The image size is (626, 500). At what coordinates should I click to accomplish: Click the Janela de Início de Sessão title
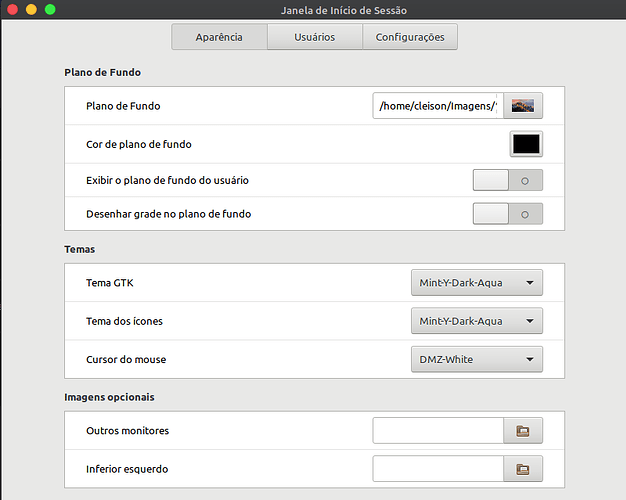344,10
